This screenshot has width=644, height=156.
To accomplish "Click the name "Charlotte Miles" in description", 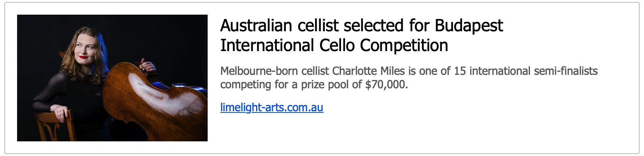I will coord(368,71).
